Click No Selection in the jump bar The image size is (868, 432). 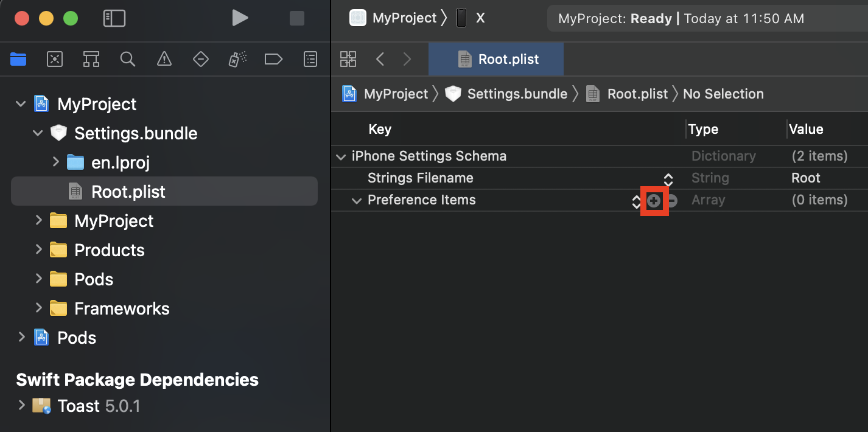(x=723, y=94)
